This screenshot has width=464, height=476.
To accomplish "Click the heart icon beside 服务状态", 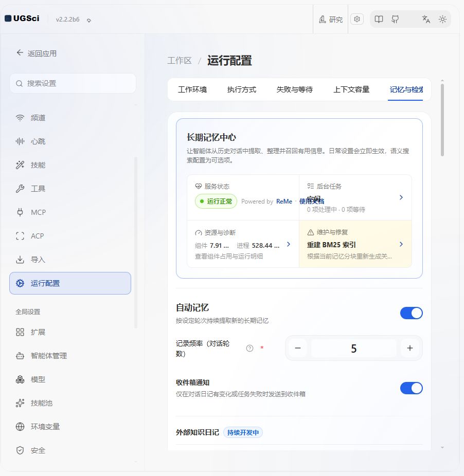I will click(199, 186).
